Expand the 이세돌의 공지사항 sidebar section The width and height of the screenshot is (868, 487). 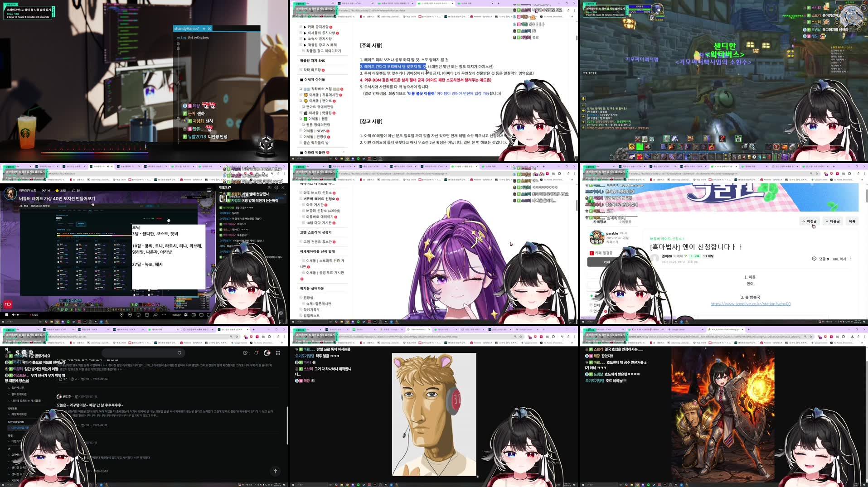point(305,33)
